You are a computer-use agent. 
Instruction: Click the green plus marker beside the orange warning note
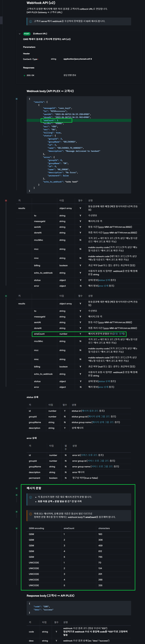point(17,512)
